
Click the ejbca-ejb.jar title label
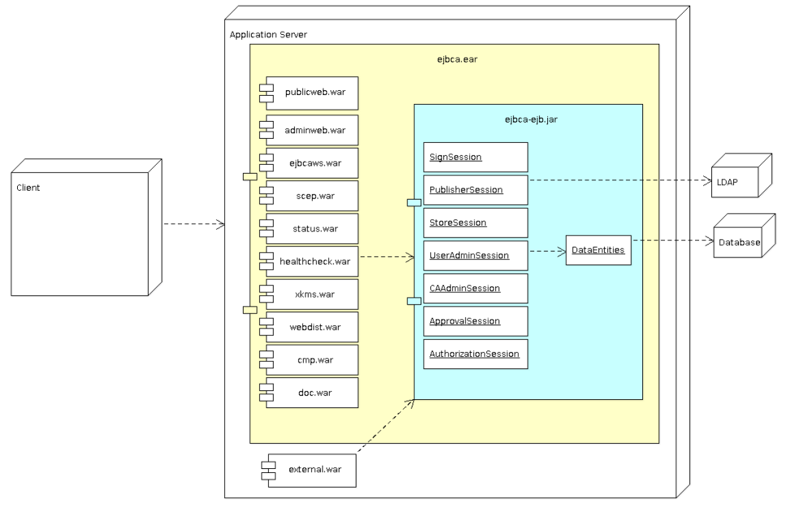pyautogui.click(x=531, y=119)
